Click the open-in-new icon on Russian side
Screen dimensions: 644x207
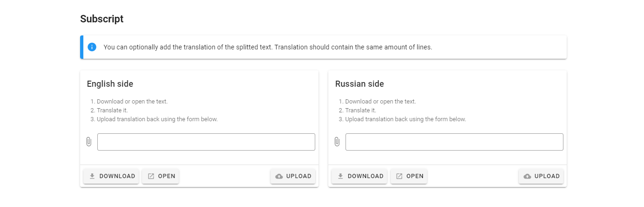[x=399, y=176]
